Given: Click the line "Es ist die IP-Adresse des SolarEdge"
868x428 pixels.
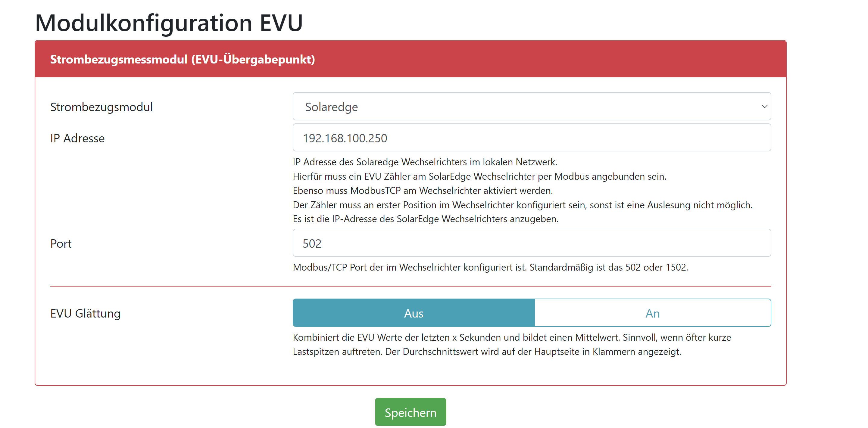Looking at the screenshot, I should click(x=425, y=219).
